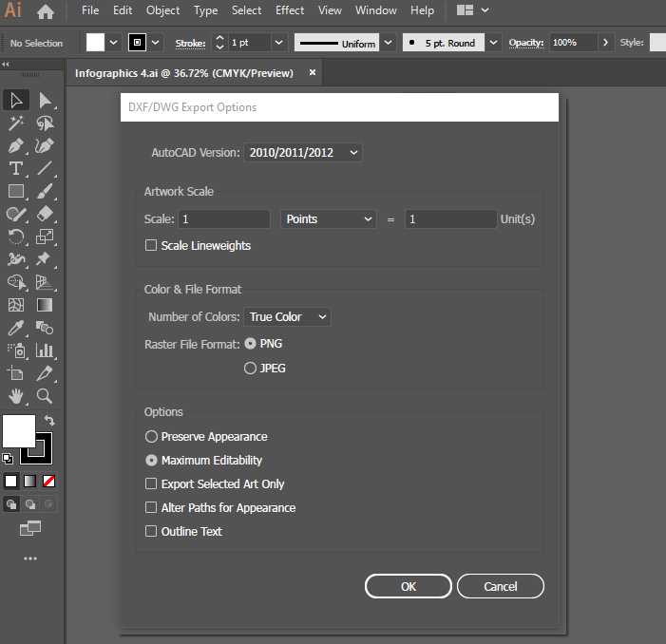The width and height of the screenshot is (666, 644).
Task: Click the Swap Fill and Stroke arrow
Action: [49, 420]
